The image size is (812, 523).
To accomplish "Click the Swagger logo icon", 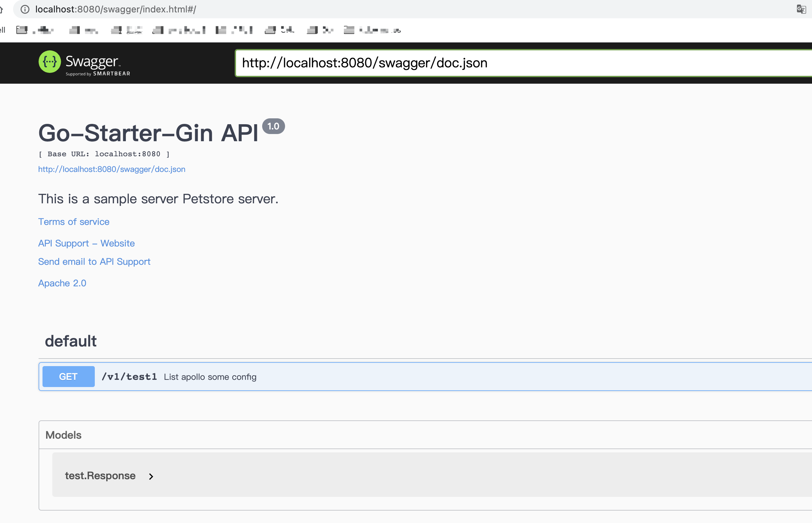I will 50,62.
